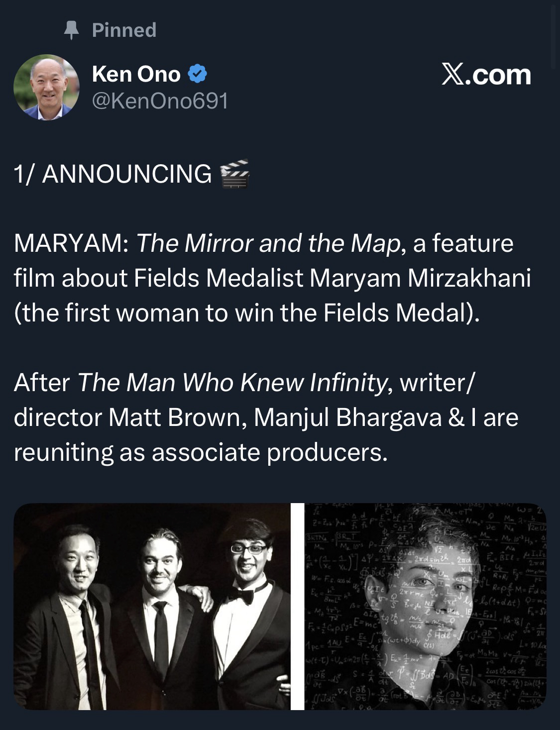Open the right portrait covered in math formulas
This screenshot has width=560, height=730.
click(x=425, y=606)
